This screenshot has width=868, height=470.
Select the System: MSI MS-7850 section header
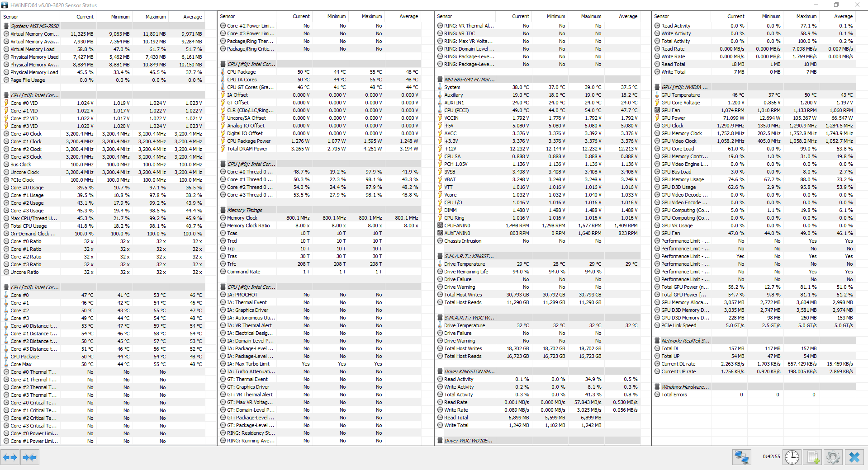[35, 26]
